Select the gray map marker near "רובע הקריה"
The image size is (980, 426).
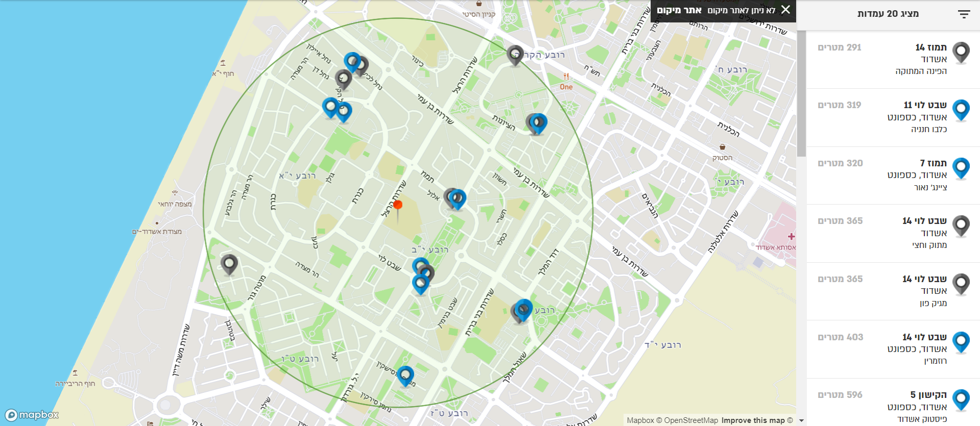coord(515,56)
